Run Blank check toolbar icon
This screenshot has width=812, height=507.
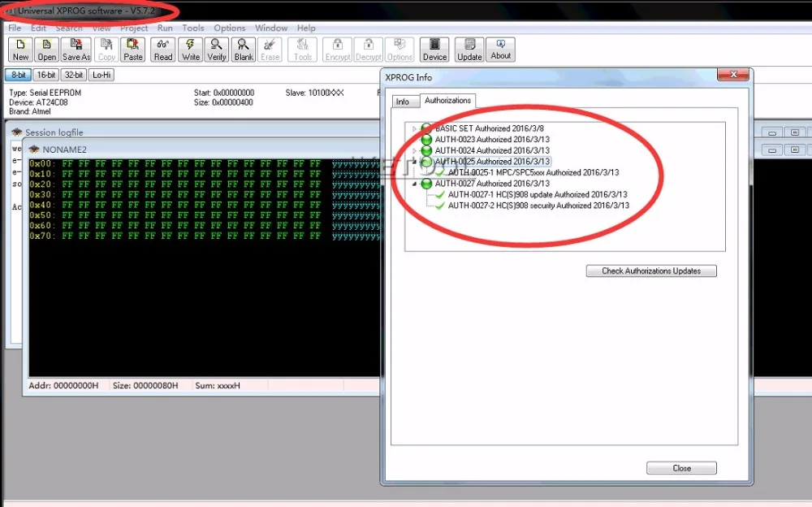pos(244,50)
